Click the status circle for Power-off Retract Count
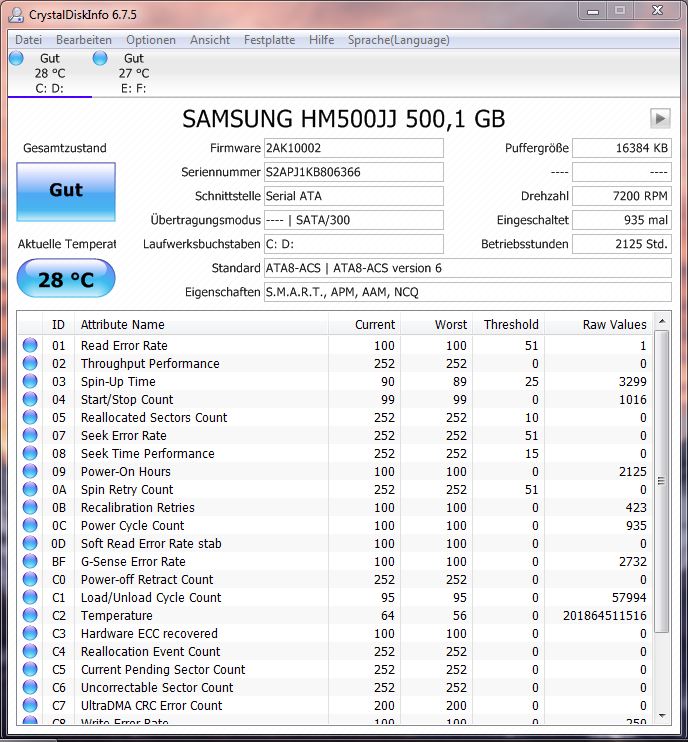This screenshot has height=742, width=688. click(x=30, y=579)
